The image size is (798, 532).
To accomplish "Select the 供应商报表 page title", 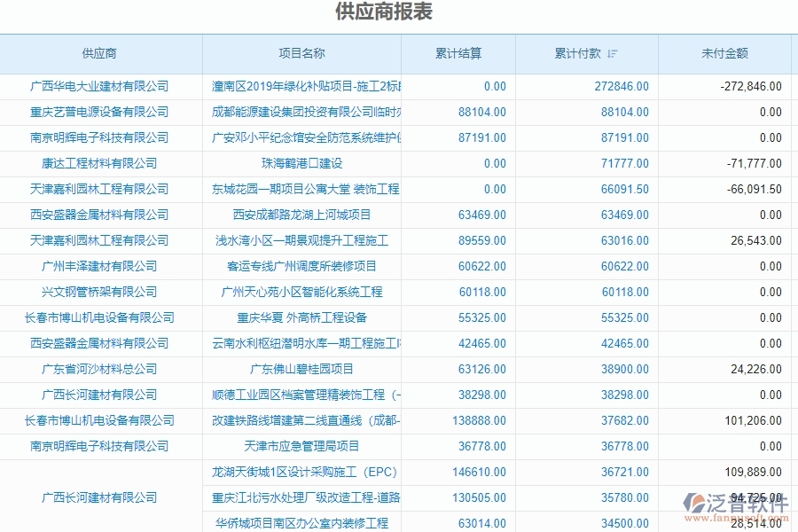I will point(398,12).
